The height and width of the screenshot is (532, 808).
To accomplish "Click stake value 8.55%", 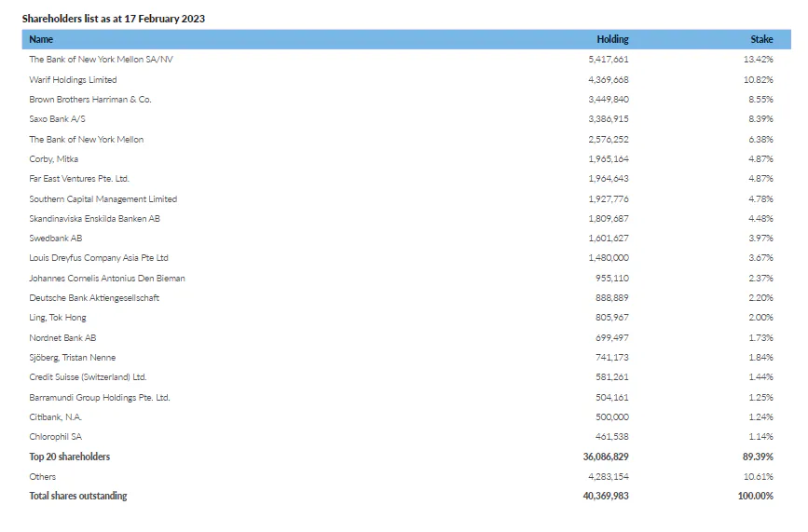I will pyautogui.click(x=761, y=100).
